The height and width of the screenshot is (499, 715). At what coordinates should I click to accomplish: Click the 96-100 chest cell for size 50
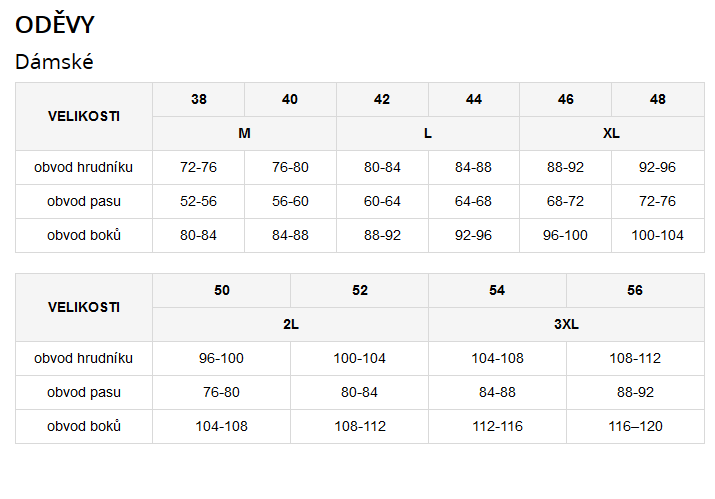click(222, 358)
